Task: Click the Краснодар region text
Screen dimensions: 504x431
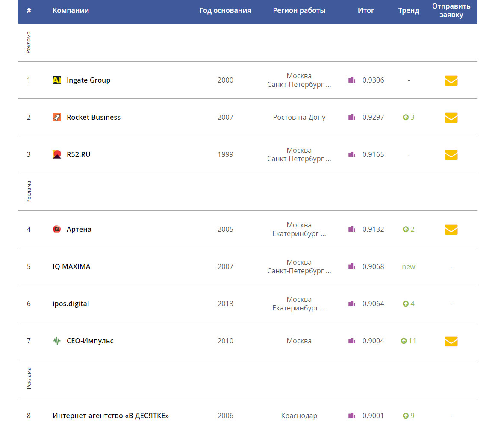Action: [299, 416]
